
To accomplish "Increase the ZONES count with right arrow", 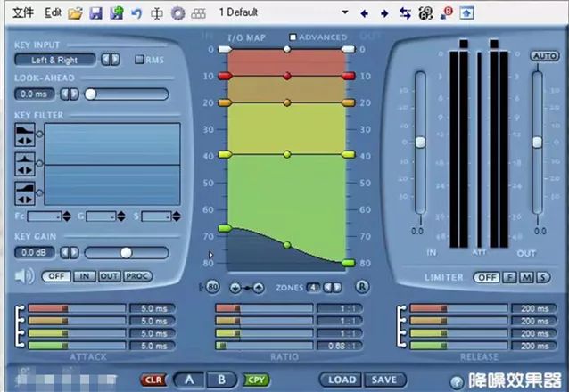I will click(x=337, y=288).
